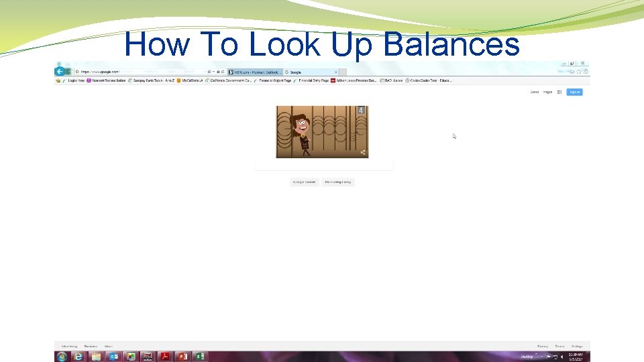Open the Windows Start menu orb
The width and height of the screenshot is (644, 362).
[x=62, y=357]
